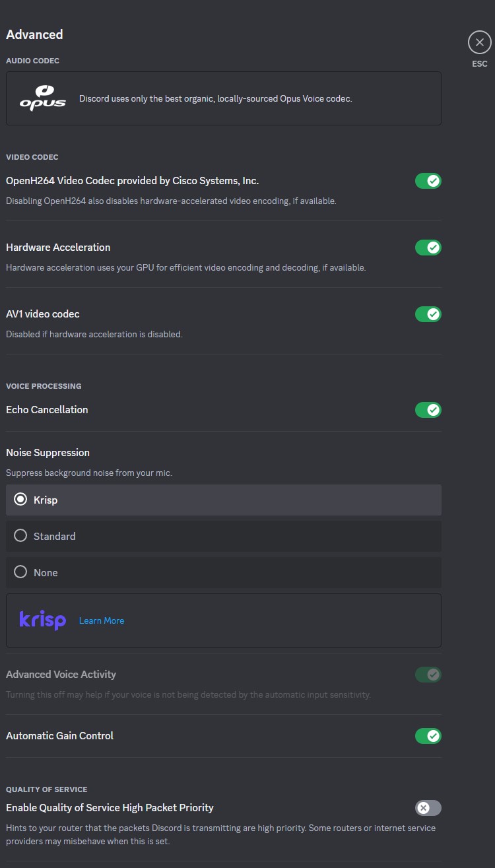Enable Quality of Service High Packet Priority
Viewport: 495px width, 868px height.
(x=428, y=808)
